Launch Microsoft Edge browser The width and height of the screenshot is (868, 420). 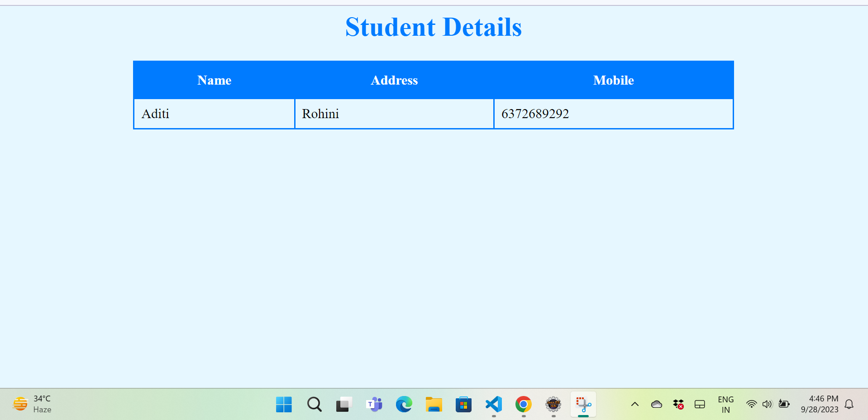[404, 404]
